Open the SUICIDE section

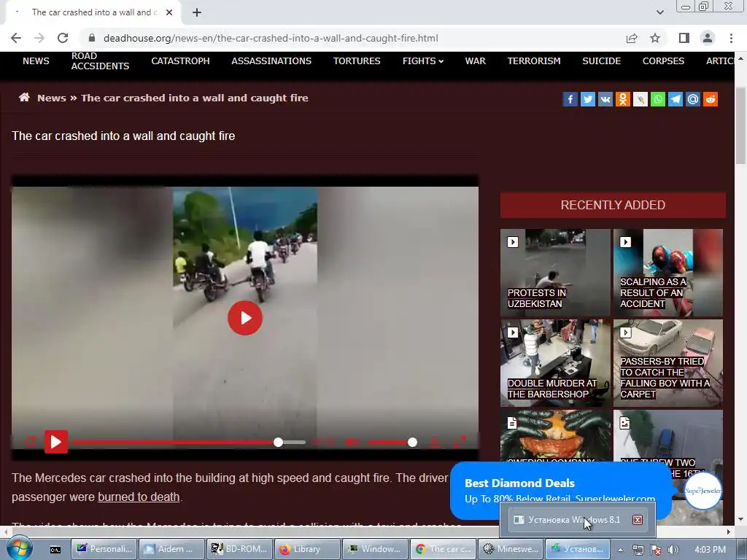pos(601,61)
